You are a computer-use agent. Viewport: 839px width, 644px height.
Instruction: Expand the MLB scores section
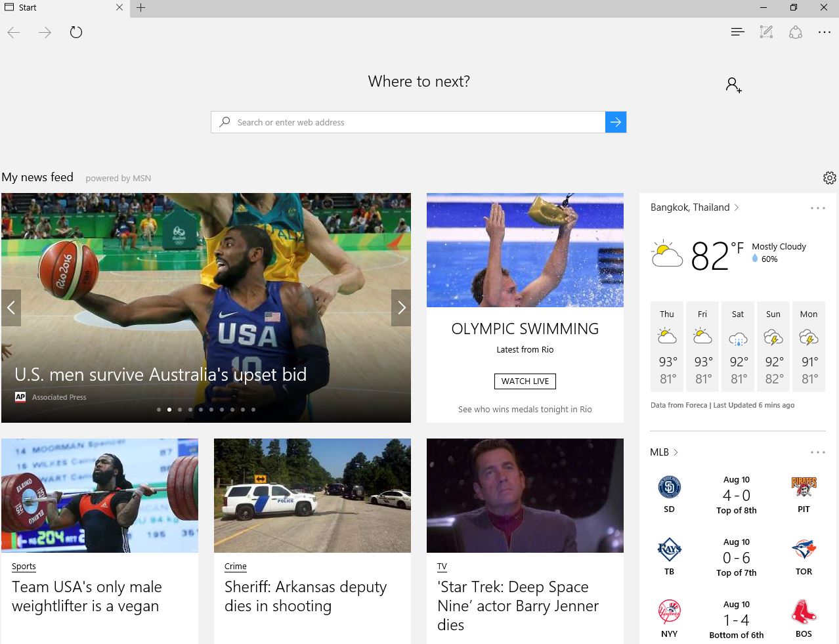pos(664,452)
